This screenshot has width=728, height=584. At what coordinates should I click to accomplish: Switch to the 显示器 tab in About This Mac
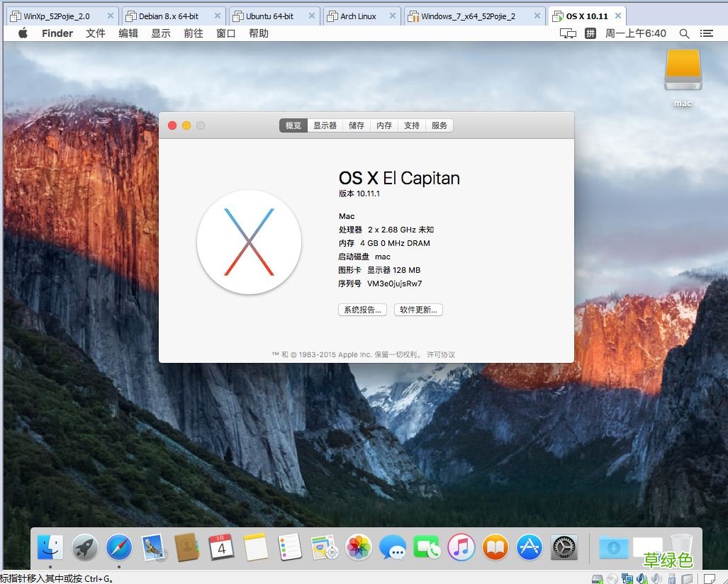(325, 125)
